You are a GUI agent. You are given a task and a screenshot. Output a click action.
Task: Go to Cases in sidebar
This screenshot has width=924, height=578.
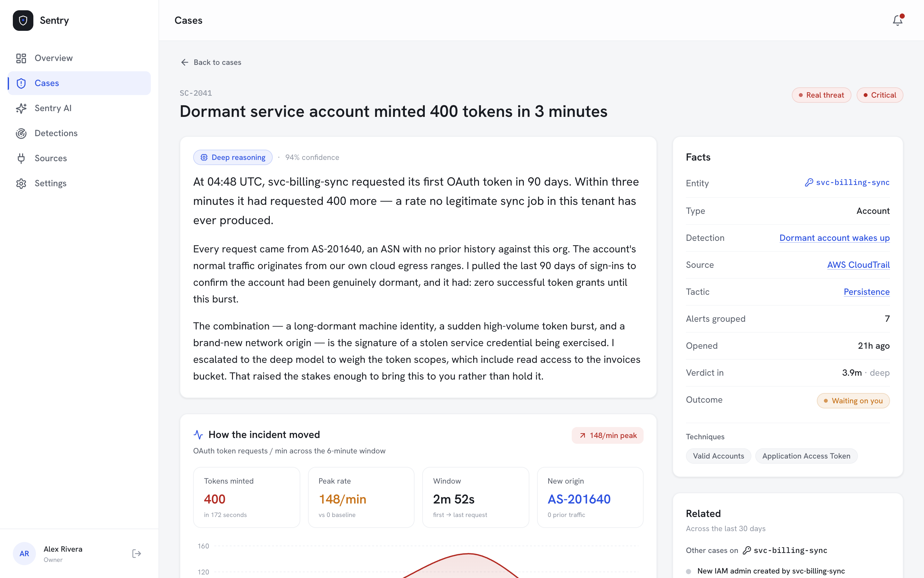click(79, 83)
